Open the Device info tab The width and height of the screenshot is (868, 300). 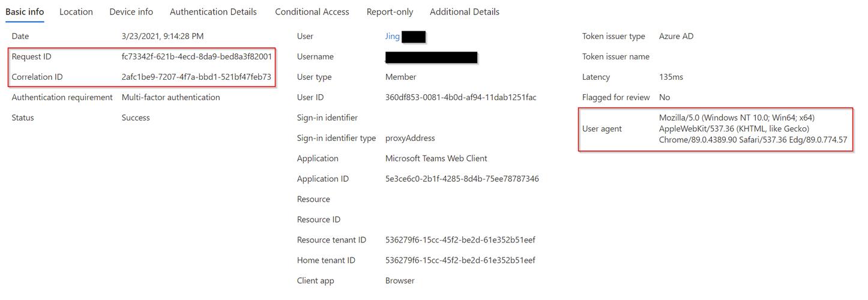131,12
